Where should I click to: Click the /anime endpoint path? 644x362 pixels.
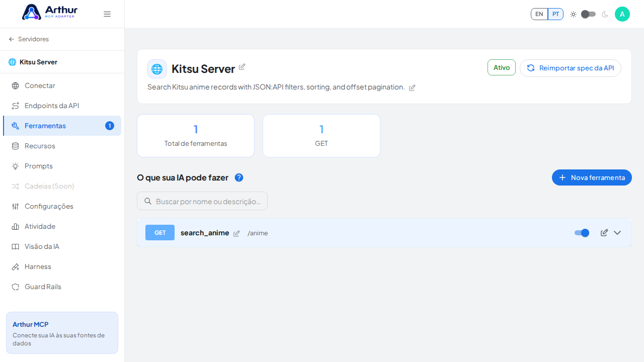pyautogui.click(x=258, y=233)
